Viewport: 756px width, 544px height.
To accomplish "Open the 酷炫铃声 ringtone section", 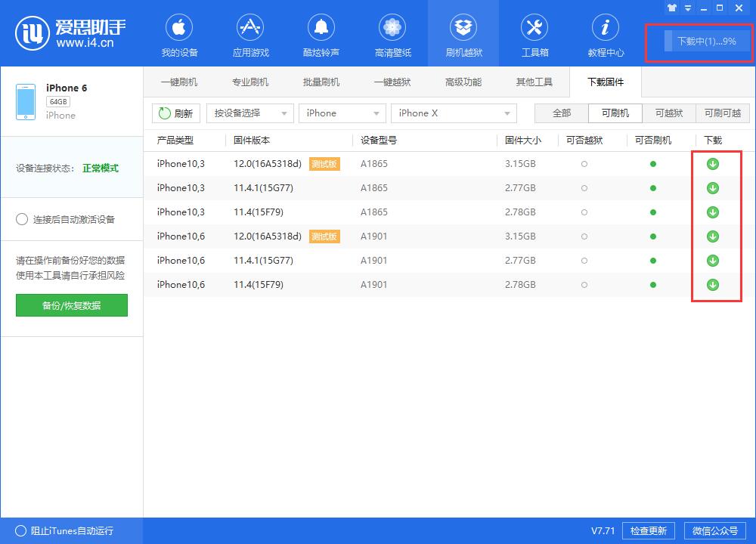I will (321, 33).
